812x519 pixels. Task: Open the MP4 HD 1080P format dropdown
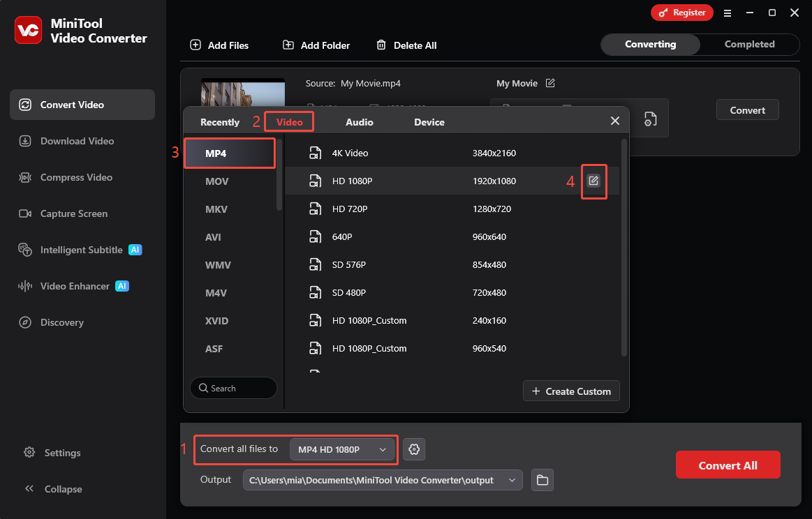(x=342, y=449)
